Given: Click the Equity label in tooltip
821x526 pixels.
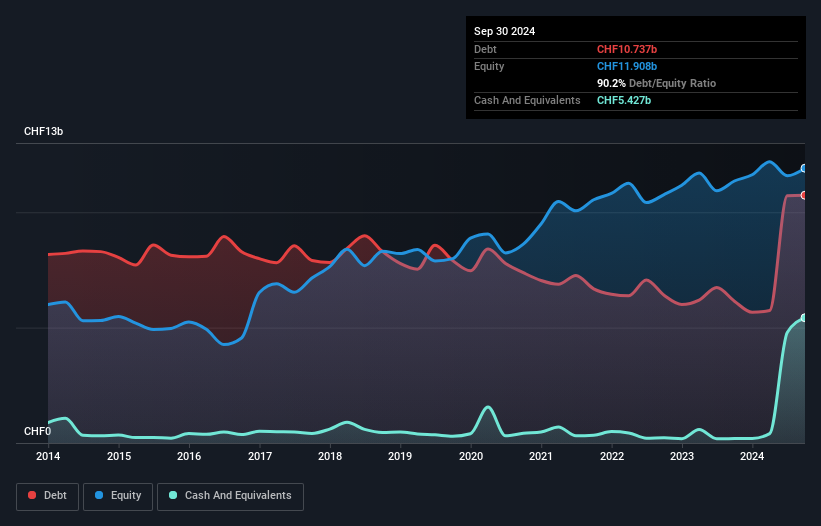Looking at the screenshot, I should [489, 66].
